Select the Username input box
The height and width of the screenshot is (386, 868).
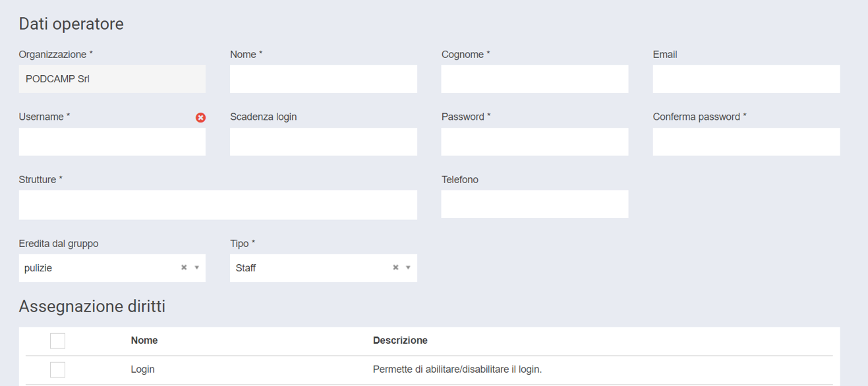[112, 142]
